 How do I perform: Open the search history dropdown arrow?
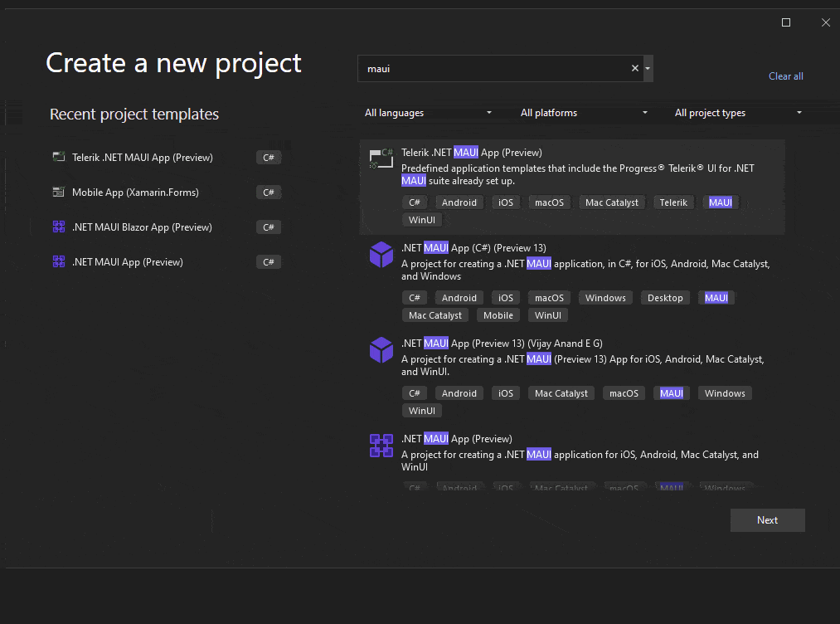[648, 68]
